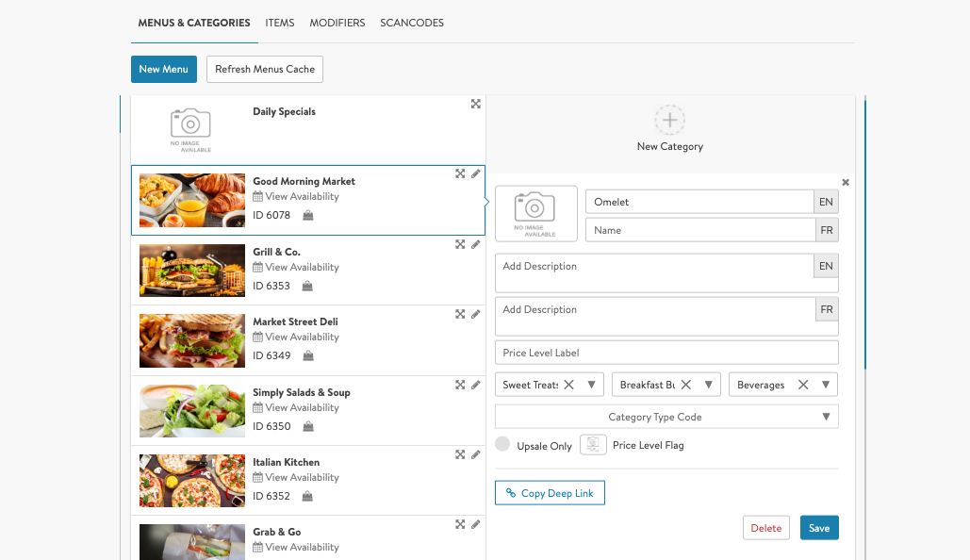Close the category editor with X icon
The image size is (970, 560).
[846, 183]
